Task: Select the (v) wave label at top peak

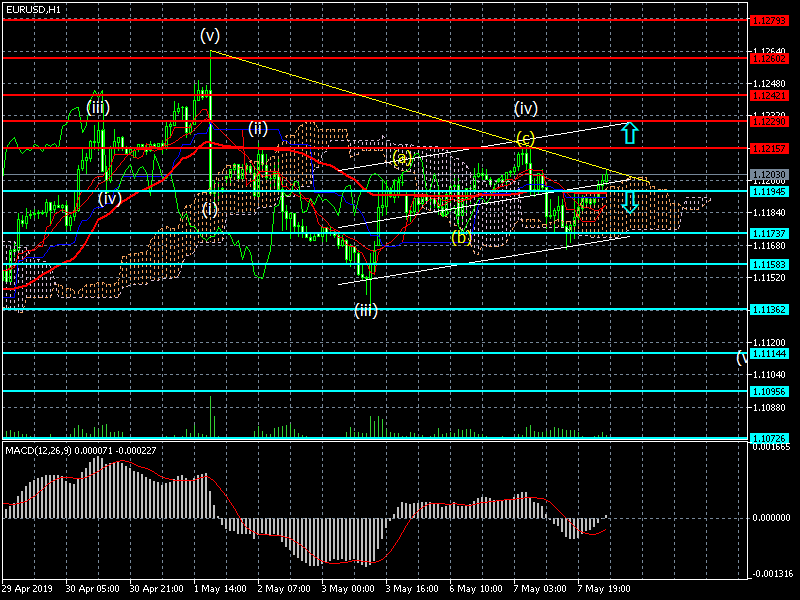Action: pos(210,35)
